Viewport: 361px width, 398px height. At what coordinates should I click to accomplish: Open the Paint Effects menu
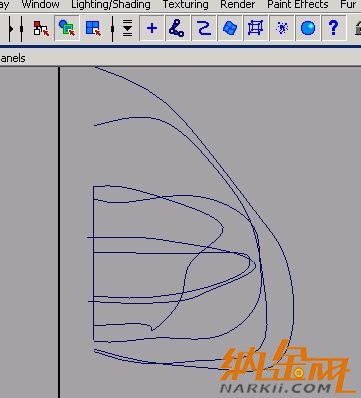[298, 5]
